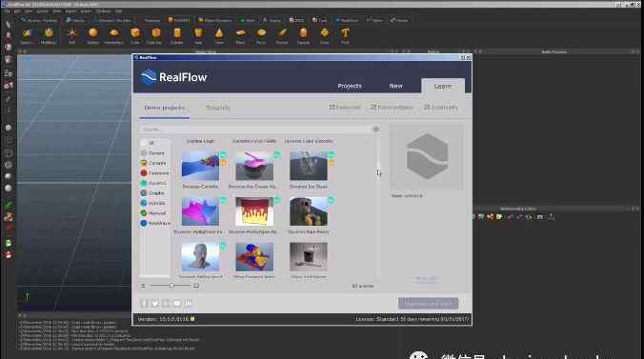Add a Hemisphere object from the shelf
The image size is (644, 359).
tap(113, 34)
